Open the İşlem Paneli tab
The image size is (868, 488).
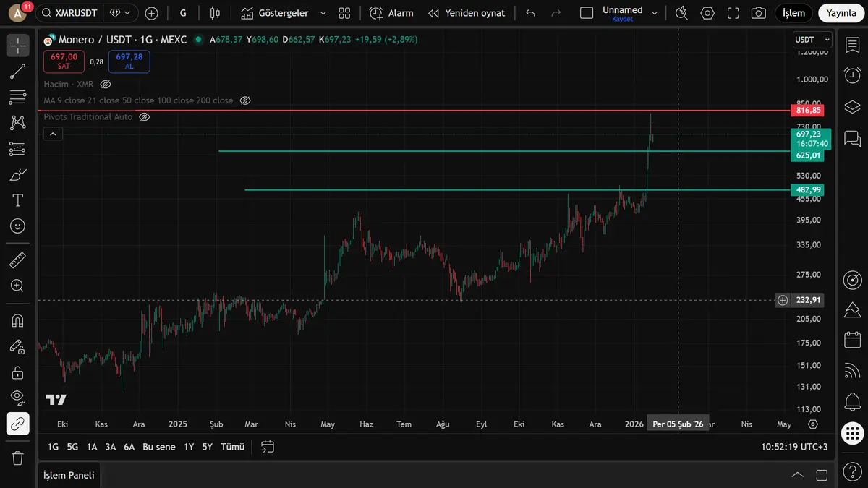coord(68,475)
